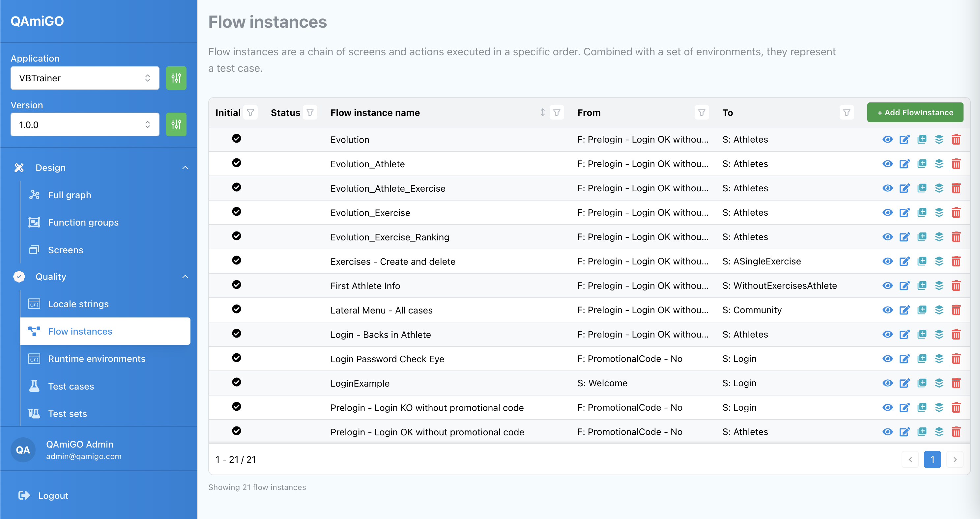The image size is (980, 519).
Task: Click S: Welcome source cell
Action: coord(602,383)
